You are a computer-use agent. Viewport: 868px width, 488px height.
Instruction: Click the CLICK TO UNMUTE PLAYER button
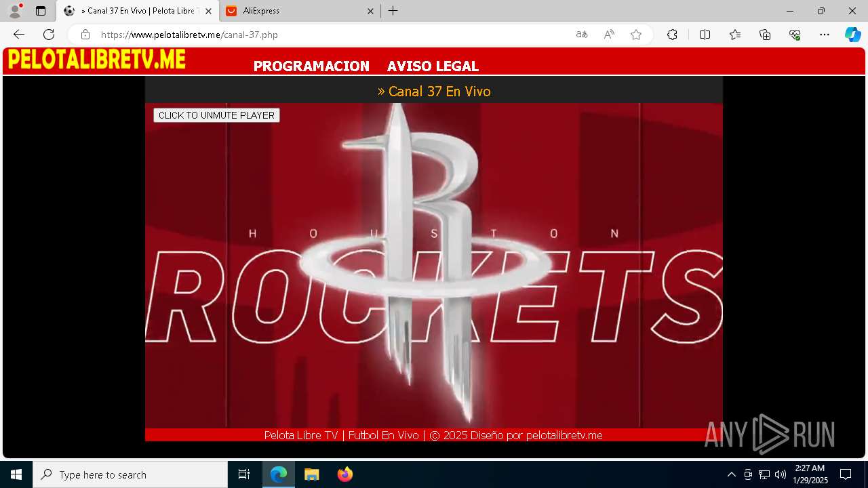(216, 115)
